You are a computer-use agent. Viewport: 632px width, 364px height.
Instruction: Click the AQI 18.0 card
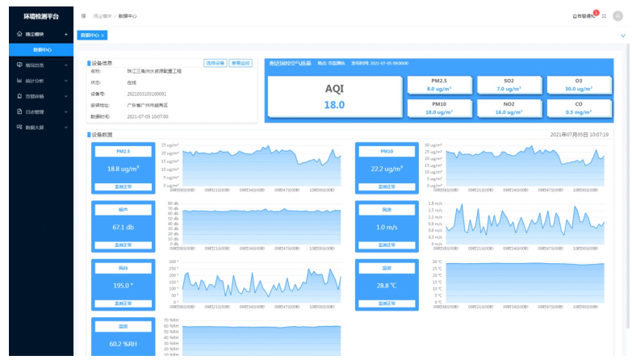(334, 97)
